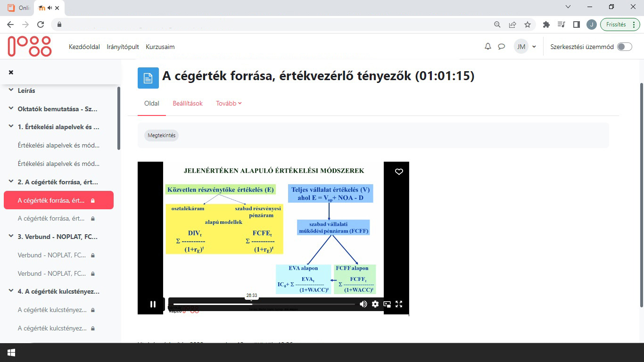The width and height of the screenshot is (644, 362).
Task: Open the notifications bell
Action: coord(488,46)
